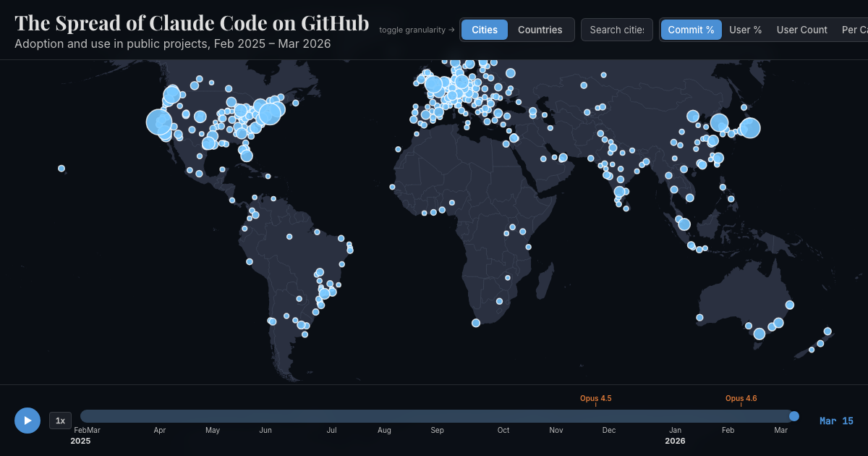Click the timeline track above Jun

coord(265,416)
